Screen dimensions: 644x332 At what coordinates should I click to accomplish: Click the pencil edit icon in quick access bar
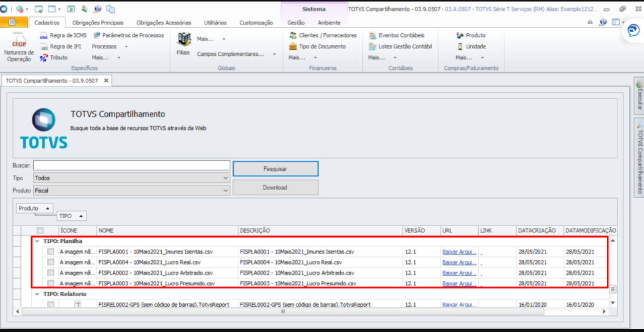click(84, 9)
